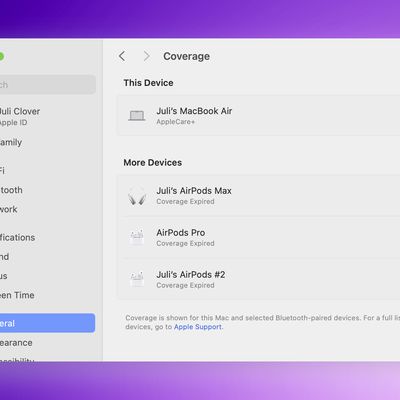Open Notifications settings in sidebar
Image resolution: width=400 pixels, height=400 pixels.
tap(17, 237)
